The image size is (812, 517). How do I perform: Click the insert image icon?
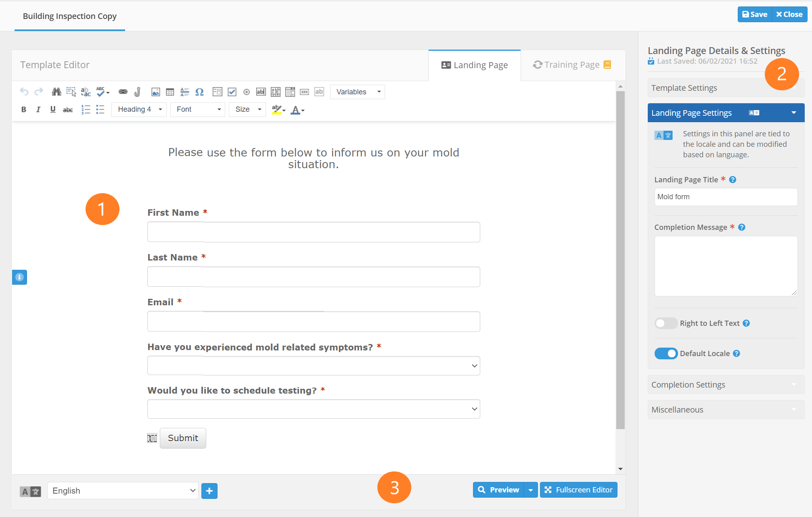click(155, 92)
